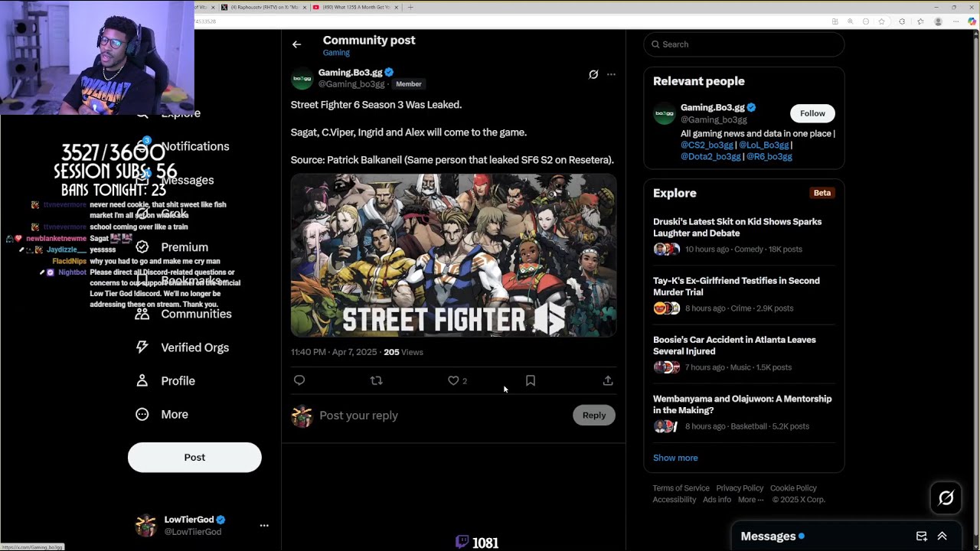Click the reply speech bubble icon
Image resolution: width=980 pixels, height=551 pixels.
[x=299, y=380]
